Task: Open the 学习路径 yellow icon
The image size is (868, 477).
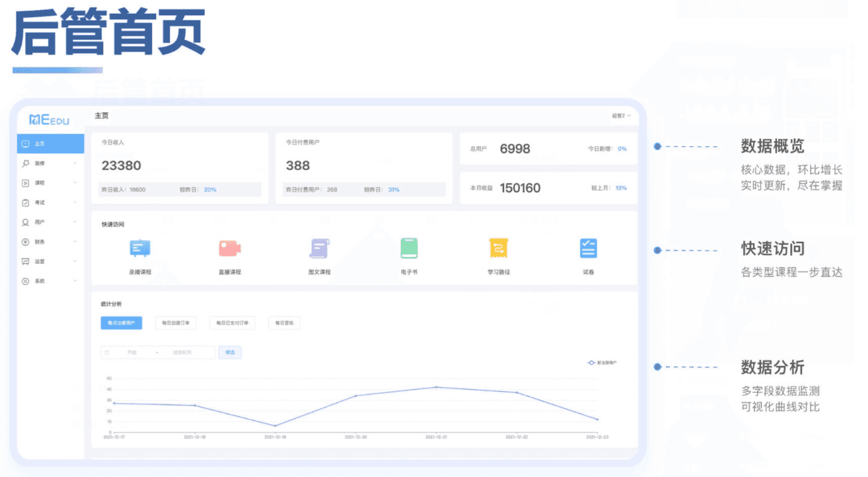Action: pos(498,248)
